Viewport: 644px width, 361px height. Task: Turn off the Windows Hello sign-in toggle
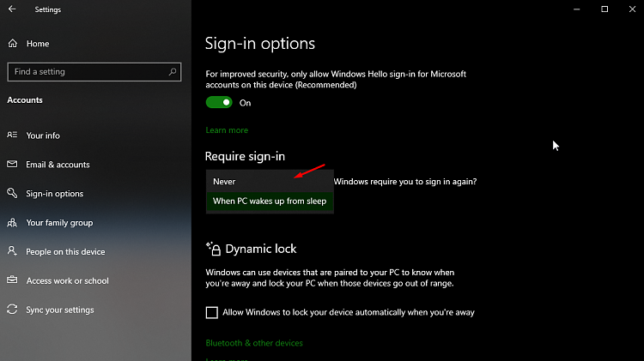coord(219,103)
